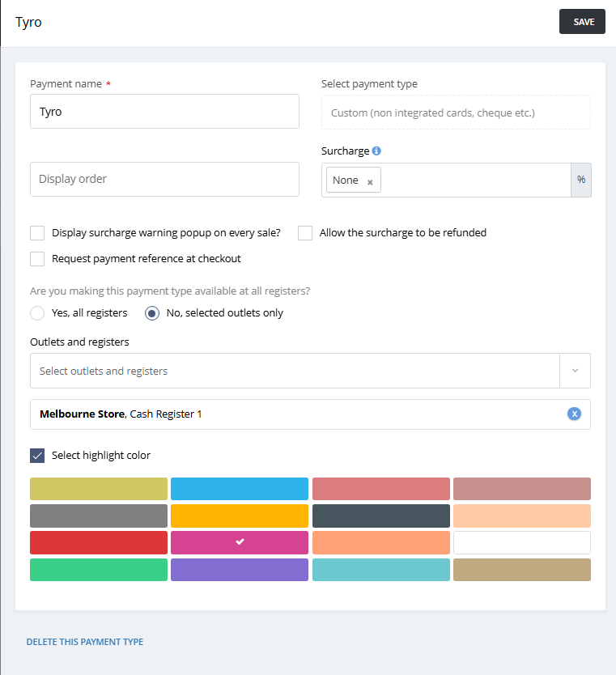The image size is (616, 675).
Task: Open Select outlets and registers combo box
Action: (295, 371)
